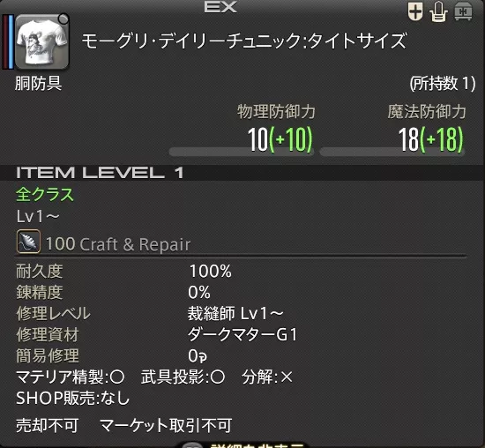This screenshot has width=485, height=448.
Task: Click the small circle badge on item icon
Action: tap(63, 19)
